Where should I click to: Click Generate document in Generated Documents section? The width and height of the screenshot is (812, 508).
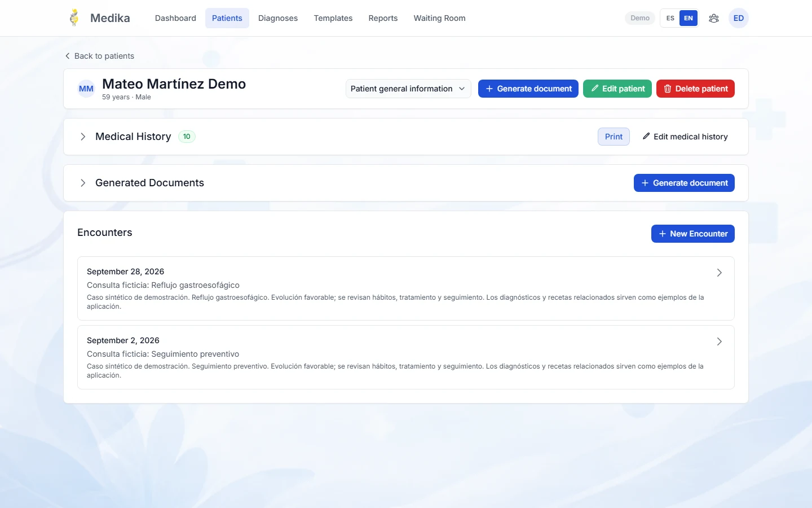[684, 183]
